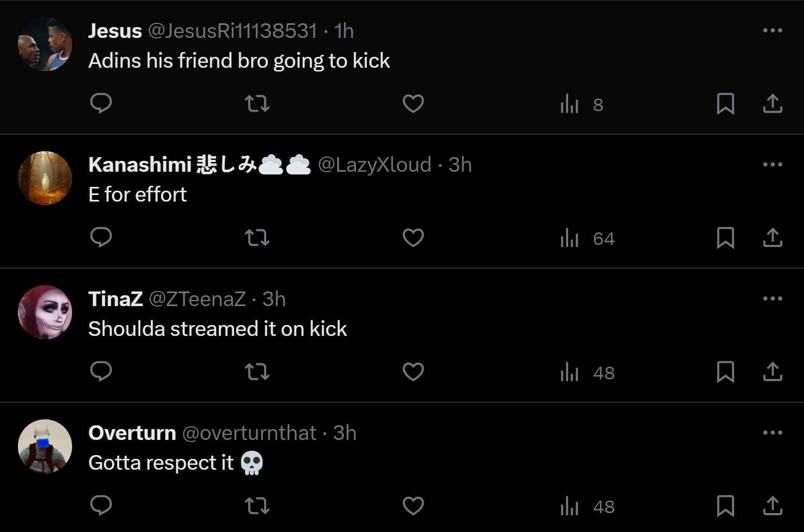The height and width of the screenshot is (532, 804).
Task: Click TinaZ's skull-makeup profile picture
Action: pyautogui.click(x=45, y=312)
